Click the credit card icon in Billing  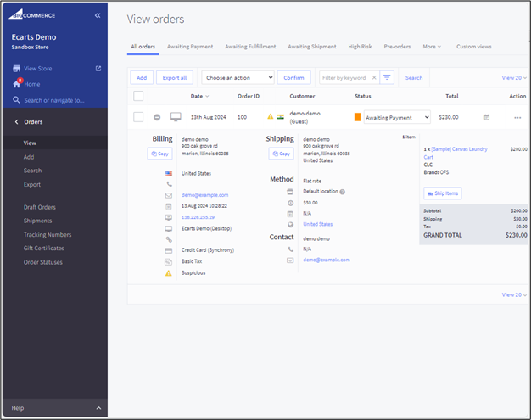(168, 250)
